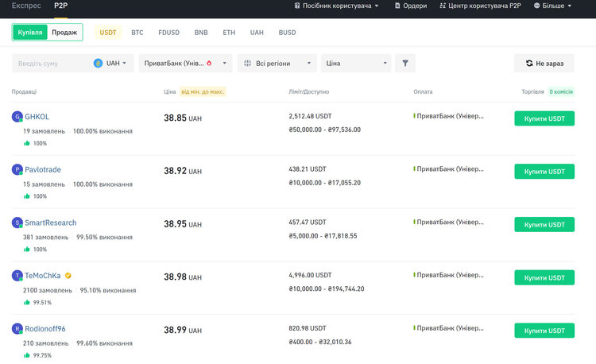The image size is (596, 364).
Task: Select the FDUSD crypto tab
Action: [168, 33]
